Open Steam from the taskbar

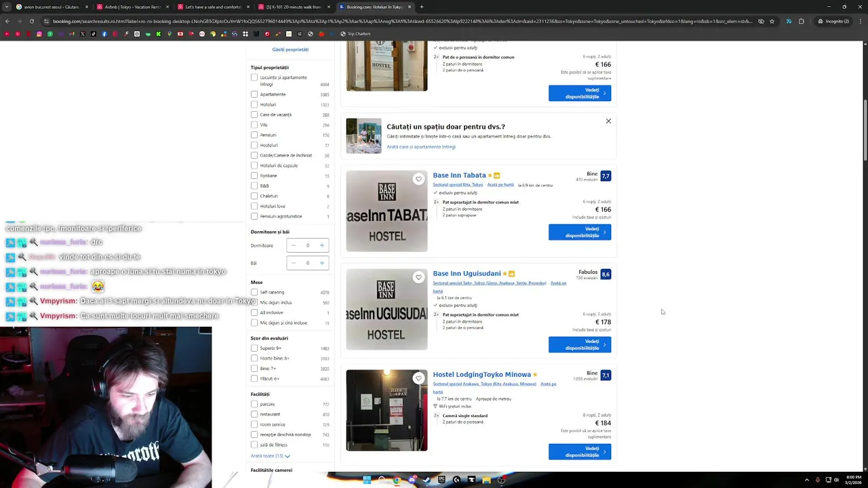tap(427, 480)
